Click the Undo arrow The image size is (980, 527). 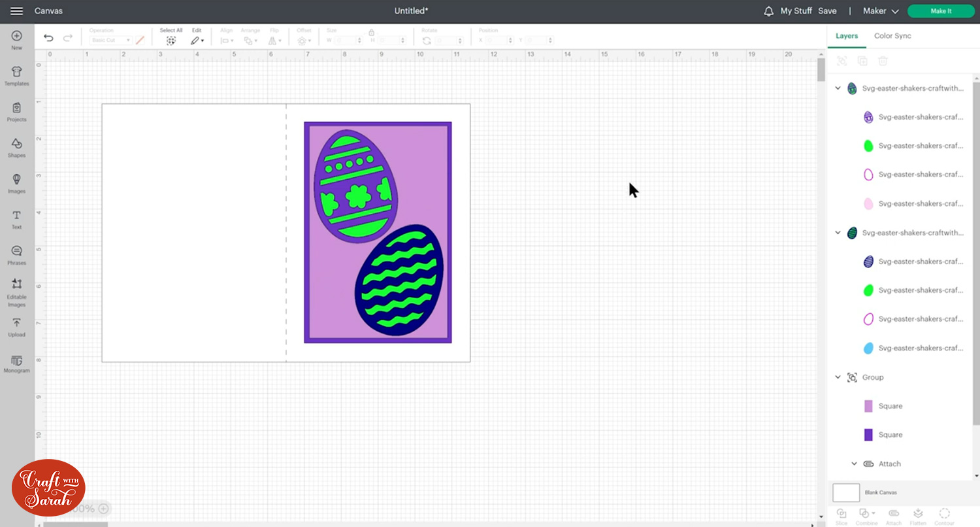click(48, 39)
